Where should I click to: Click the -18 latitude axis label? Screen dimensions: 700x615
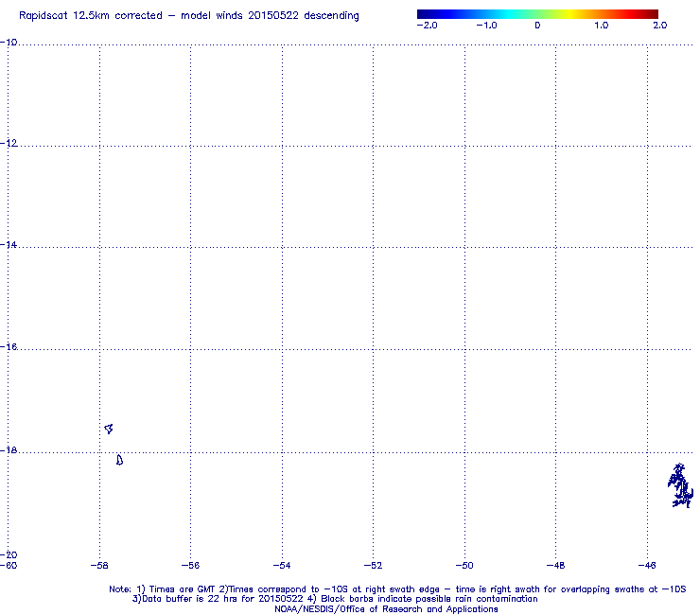pos(9,450)
